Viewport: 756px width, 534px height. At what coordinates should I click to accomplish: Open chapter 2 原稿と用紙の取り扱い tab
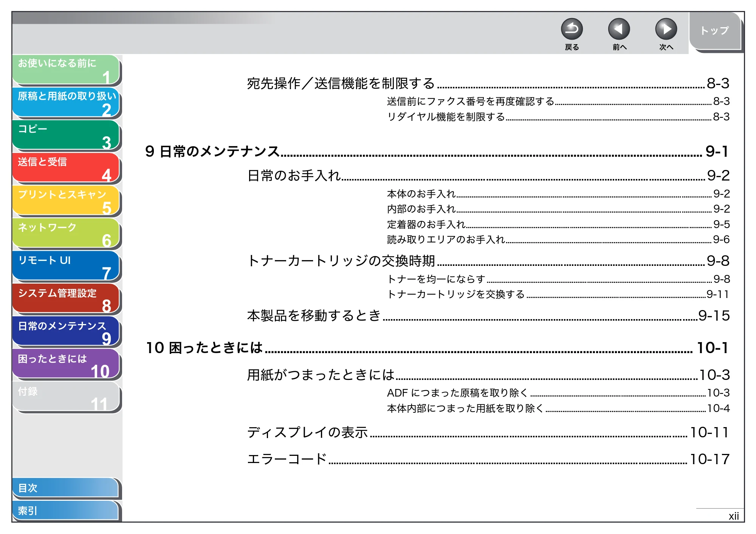click(66, 102)
